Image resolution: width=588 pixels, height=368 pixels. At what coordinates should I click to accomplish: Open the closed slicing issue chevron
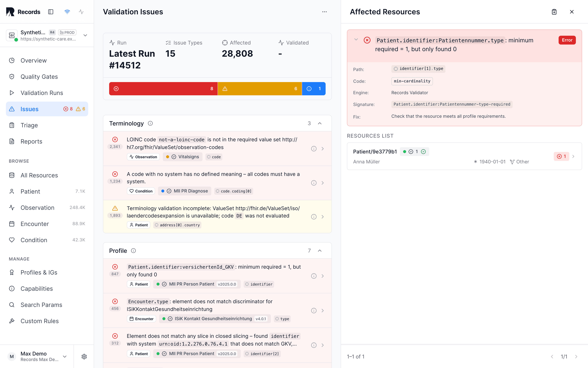coord(323,345)
